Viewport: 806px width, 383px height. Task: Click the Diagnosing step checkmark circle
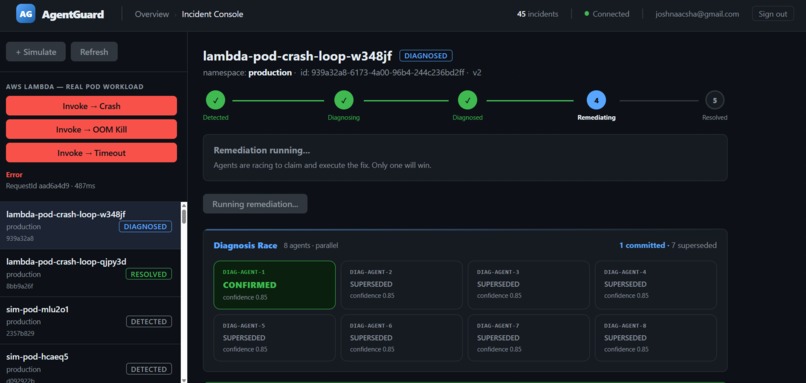click(x=344, y=100)
